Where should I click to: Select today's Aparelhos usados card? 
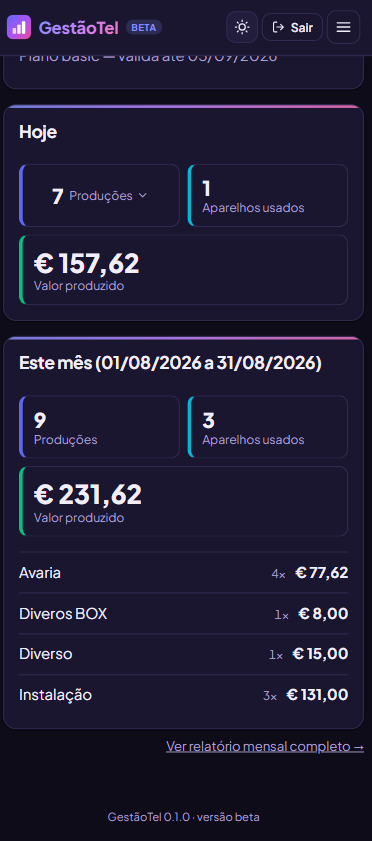(x=267, y=195)
